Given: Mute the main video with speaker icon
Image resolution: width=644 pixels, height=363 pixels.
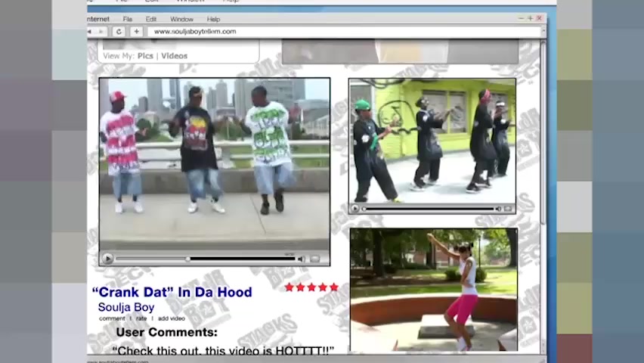Looking at the screenshot, I should point(302,259).
